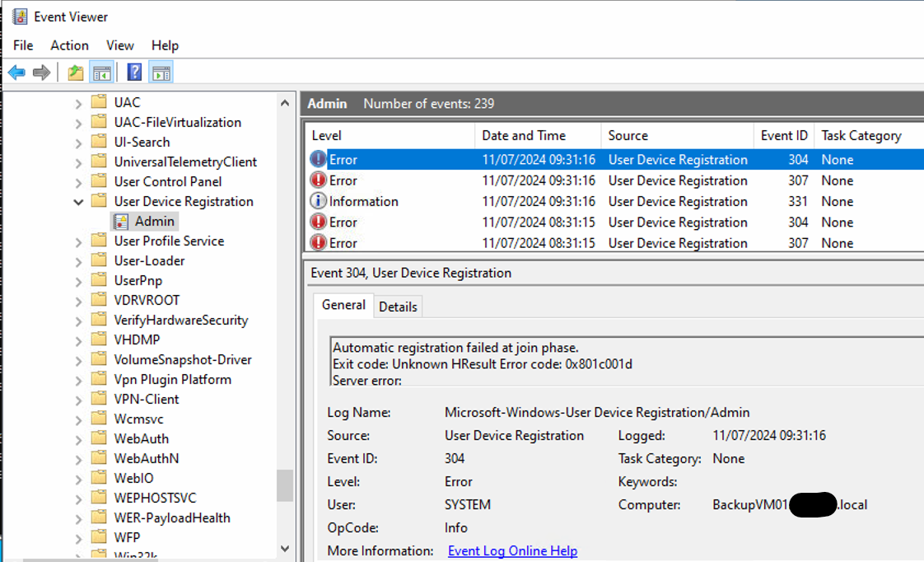Expand the WFP node
924x562 pixels.
78,538
